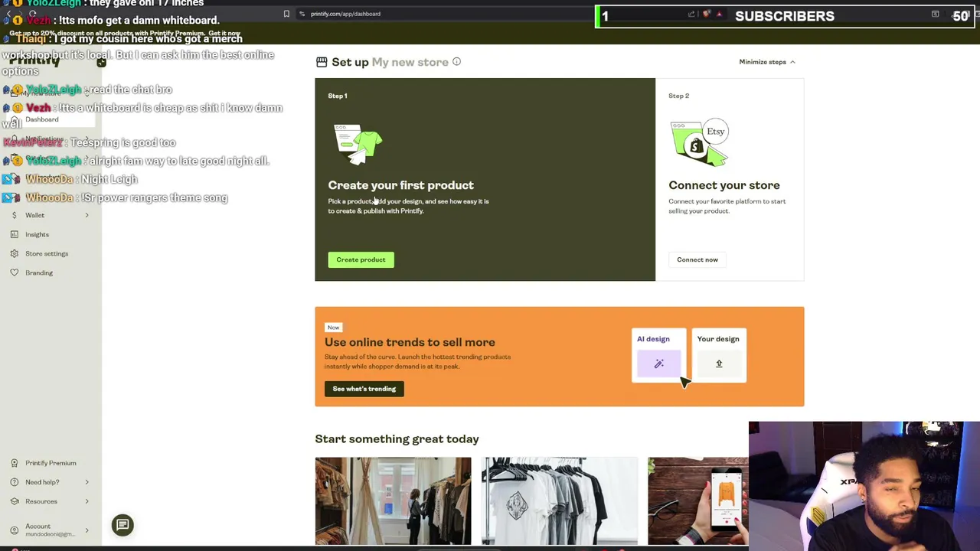This screenshot has height=551, width=980.
Task: Click the Need help question mark icon
Action: tap(14, 482)
